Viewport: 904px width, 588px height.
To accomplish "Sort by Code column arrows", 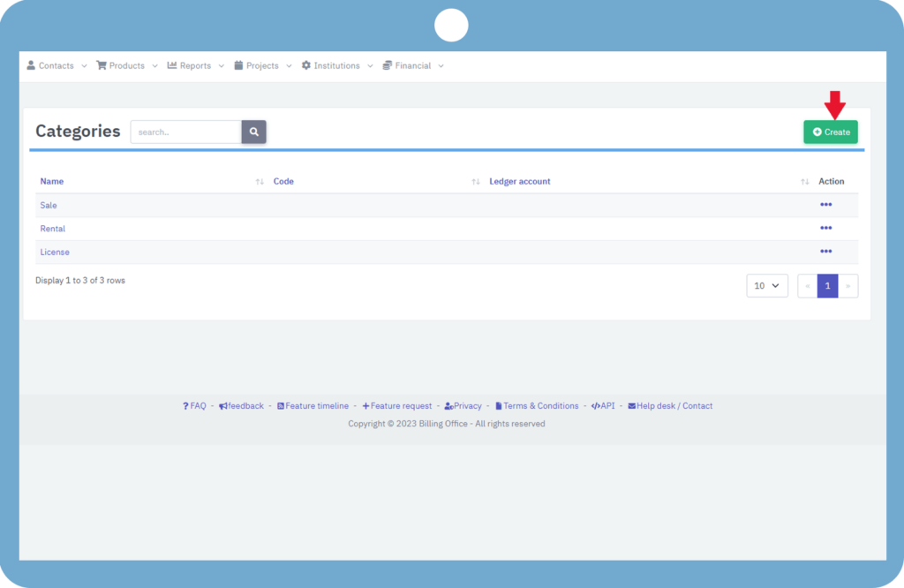I will tap(476, 182).
